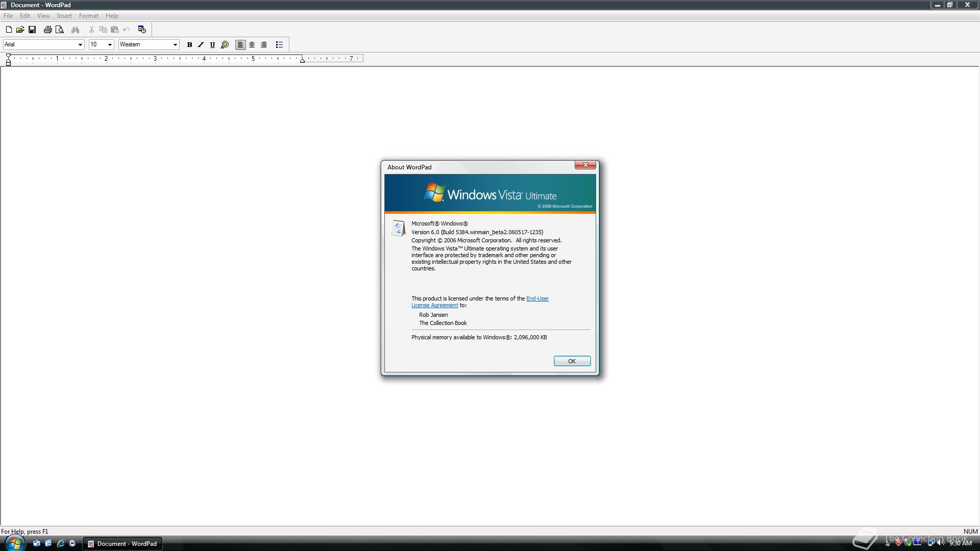Click the Cut scissors icon
The image size is (980, 551).
pos(91,30)
